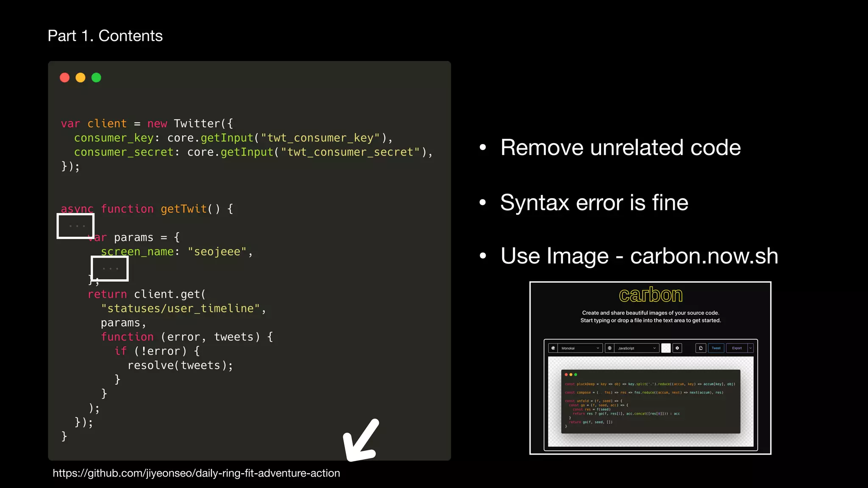Open Carbon settings gear icon
868x488 pixels.
click(677, 348)
